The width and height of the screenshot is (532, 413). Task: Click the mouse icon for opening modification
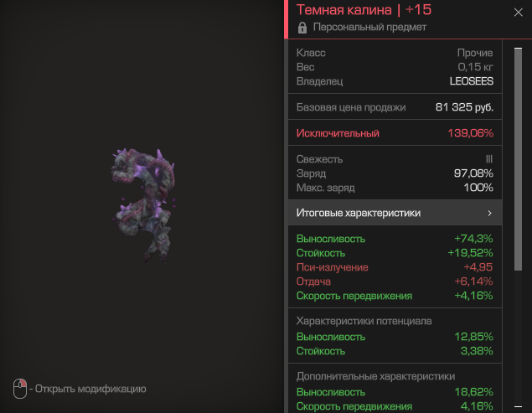(x=20, y=389)
